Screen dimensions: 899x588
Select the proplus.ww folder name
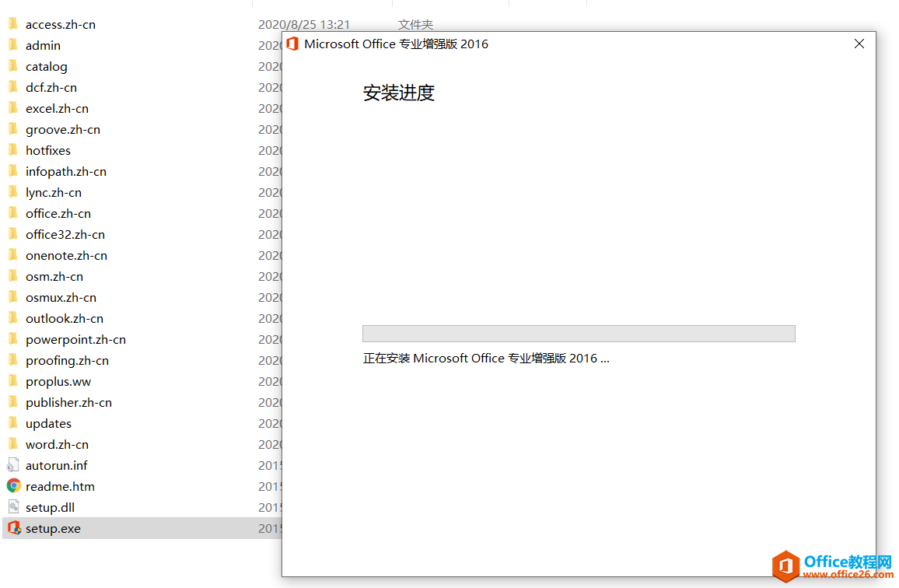(58, 381)
